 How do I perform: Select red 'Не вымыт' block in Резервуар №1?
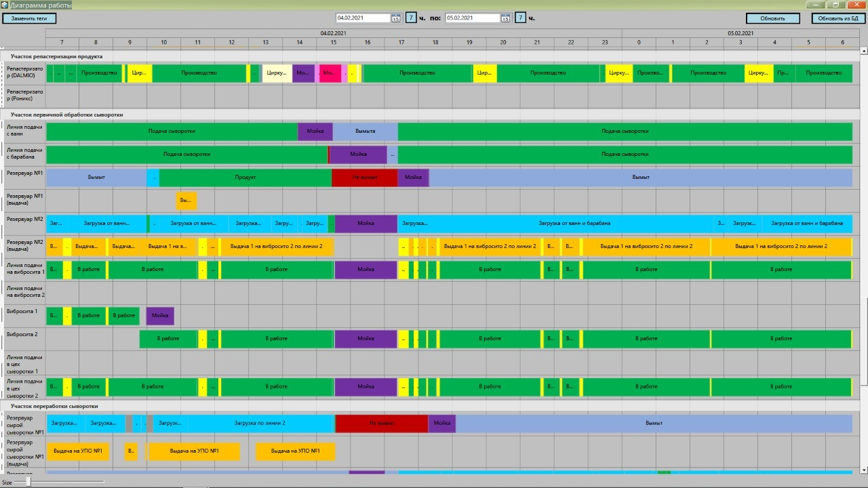pyautogui.click(x=364, y=178)
